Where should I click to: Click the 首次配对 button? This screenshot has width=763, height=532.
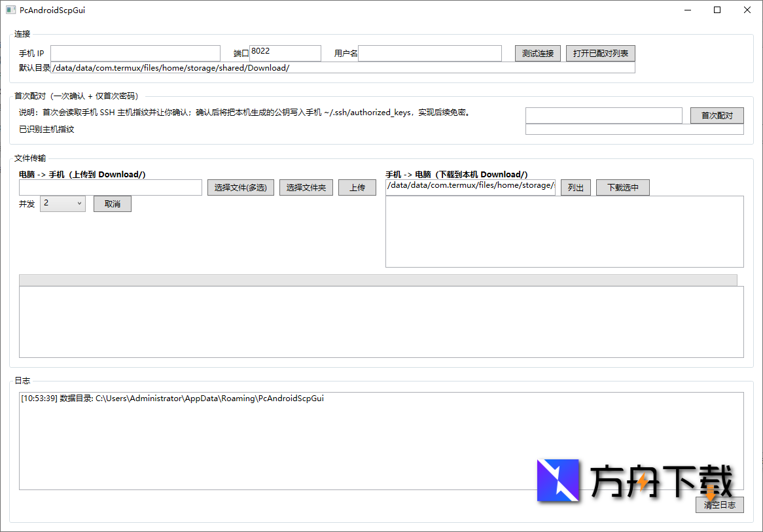tap(717, 115)
